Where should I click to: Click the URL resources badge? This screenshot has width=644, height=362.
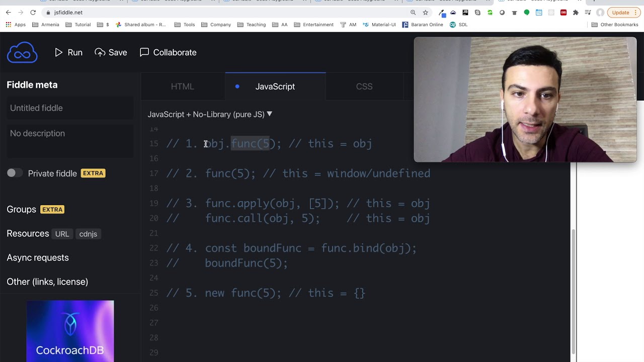(x=62, y=234)
